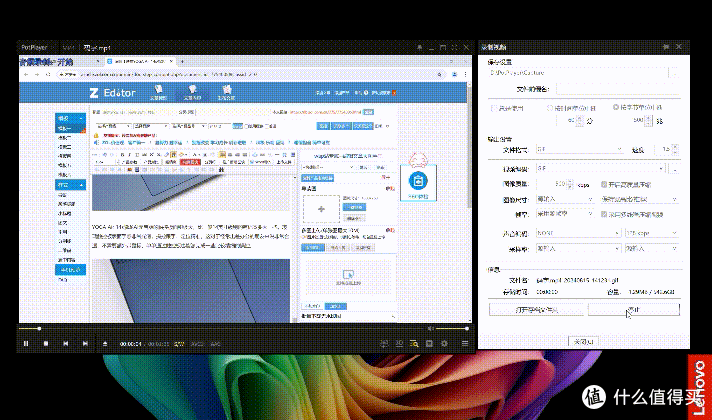Click the eject/open file icon
The width and height of the screenshot is (712, 420).
point(105,344)
